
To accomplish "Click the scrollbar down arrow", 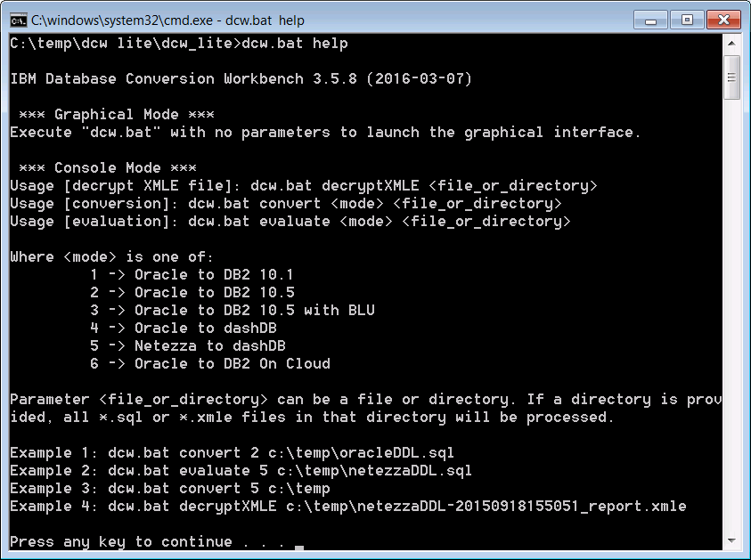I will click(x=732, y=542).
